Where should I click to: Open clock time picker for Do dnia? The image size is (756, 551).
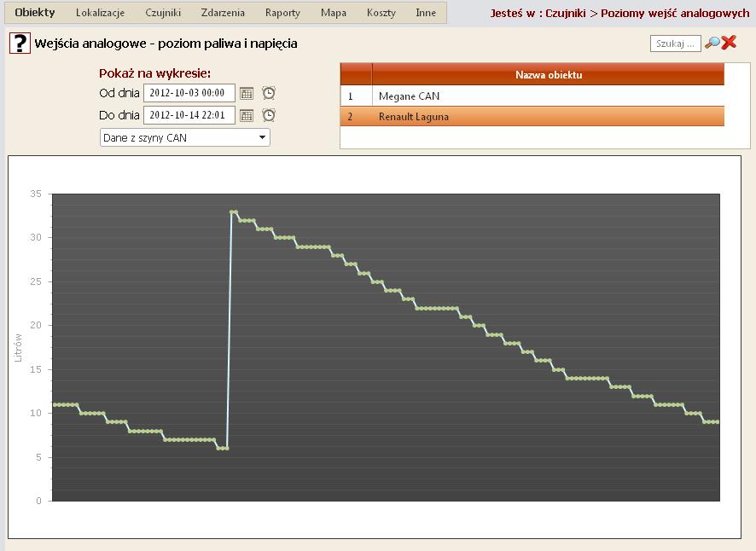coord(269,115)
